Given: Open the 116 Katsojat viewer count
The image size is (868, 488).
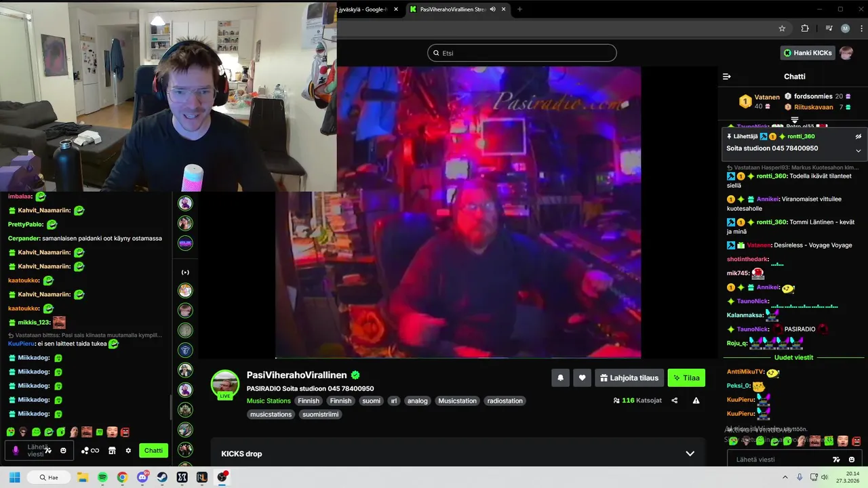Looking at the screenshot, I should [x=637, y=401].
